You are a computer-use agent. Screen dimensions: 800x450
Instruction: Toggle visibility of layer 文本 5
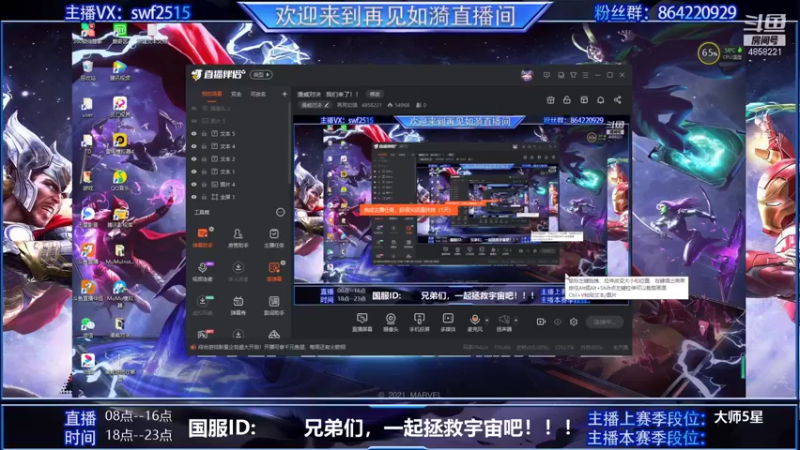(194, 134)
